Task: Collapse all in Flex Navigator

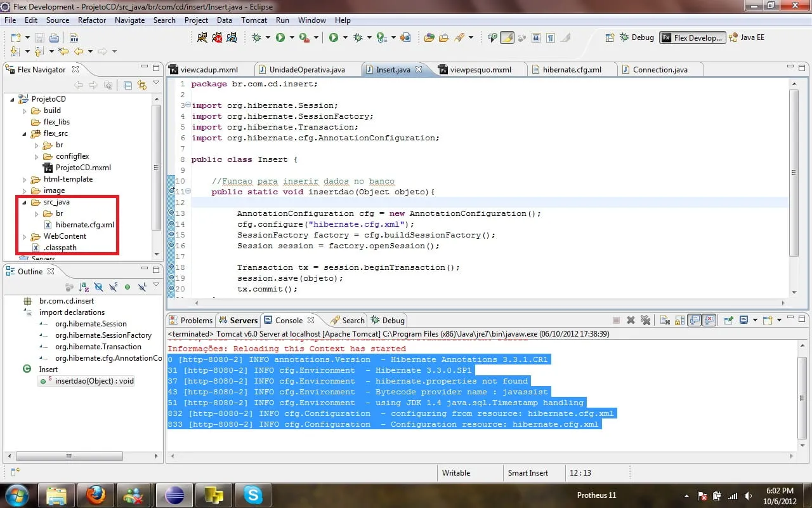Action: pos(128,85)
